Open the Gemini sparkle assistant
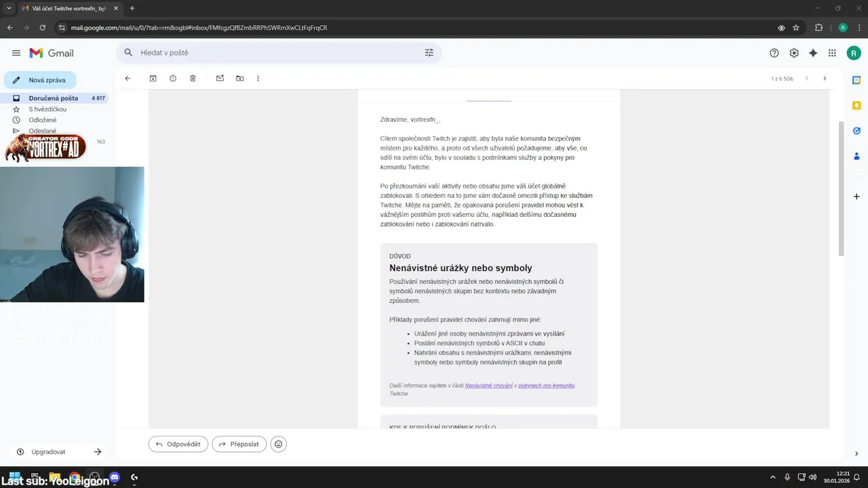 tap(813, 53)
